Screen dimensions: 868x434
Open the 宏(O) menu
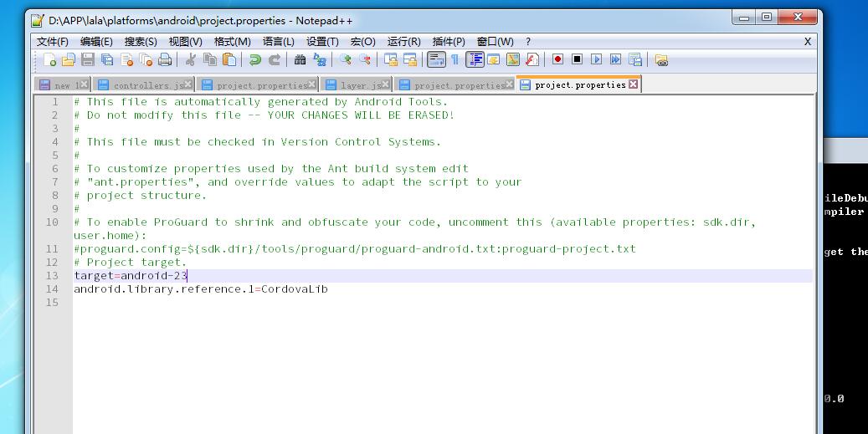point(363,42)
